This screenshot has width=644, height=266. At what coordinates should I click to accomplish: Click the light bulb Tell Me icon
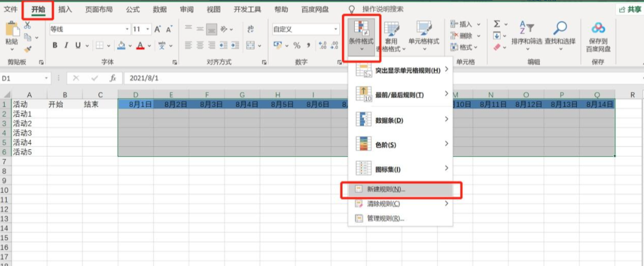pos(352,9)
